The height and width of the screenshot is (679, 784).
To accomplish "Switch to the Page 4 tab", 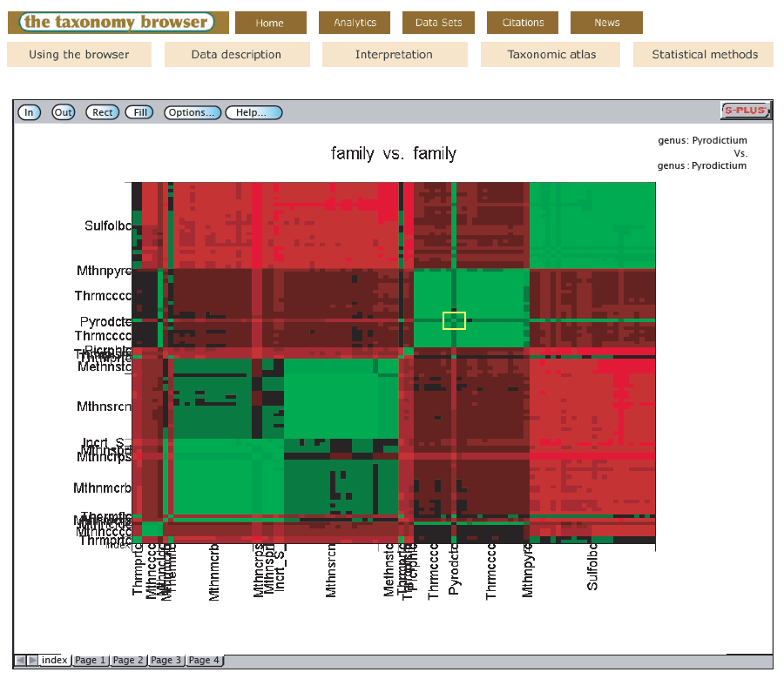I will (x=204, y=661).
